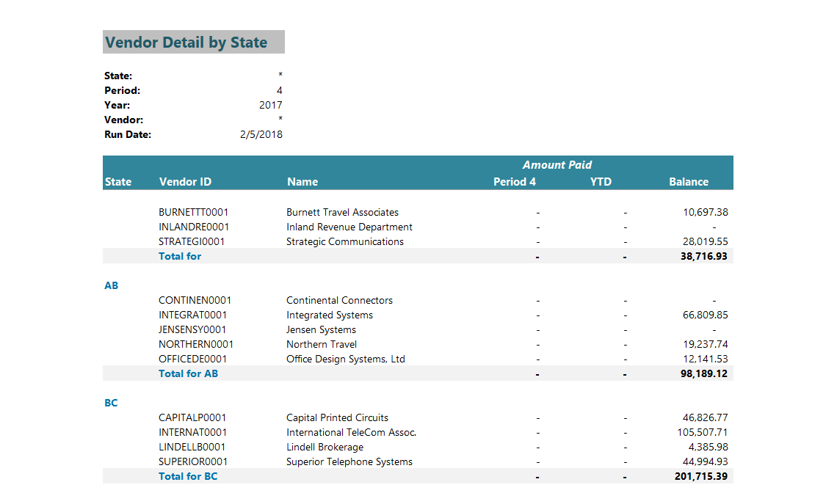Click the Run Date: label

128,134
